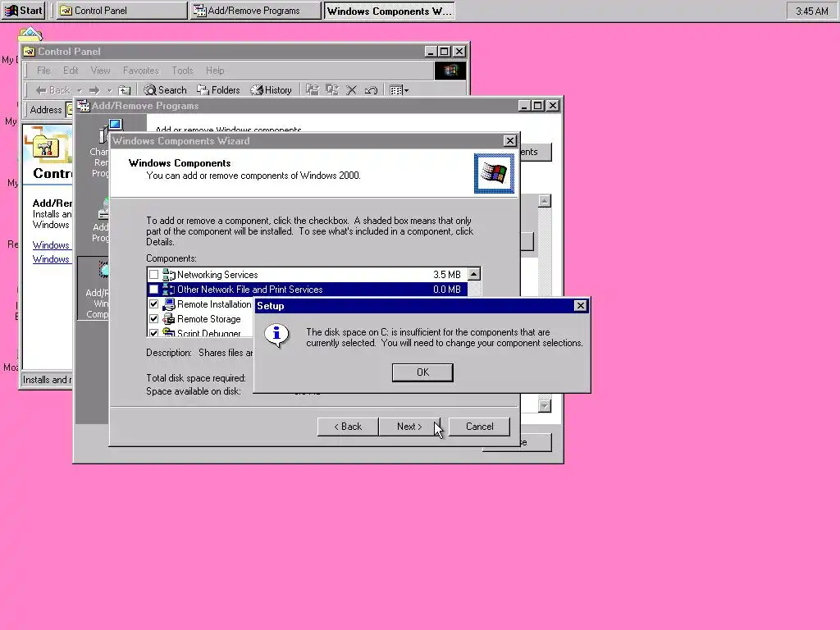The width and height of the screenshot is (840, 630).
Task: Cancel the Windows Components Wizard
Action: 479,427
